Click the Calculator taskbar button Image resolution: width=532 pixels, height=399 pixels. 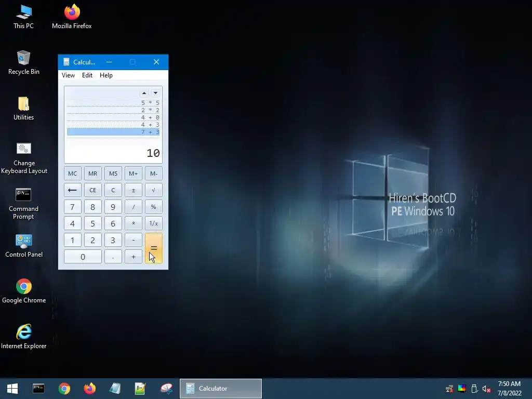coord(221,389)
